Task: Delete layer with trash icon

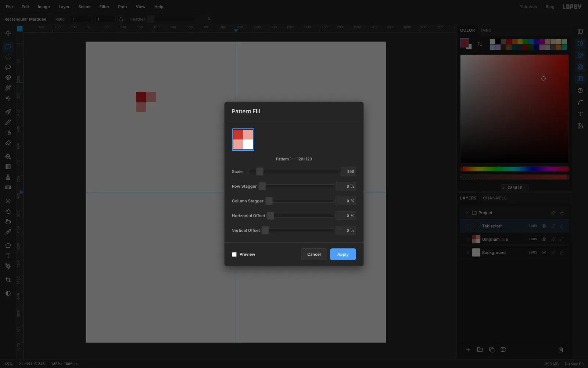Action: [561, 350]
